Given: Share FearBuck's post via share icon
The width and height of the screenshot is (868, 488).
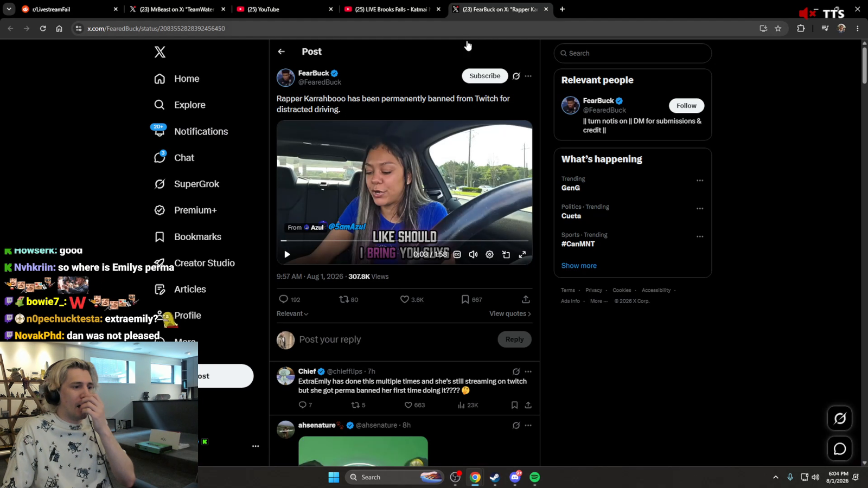Looking at the screenshot, I should (x=526, y=299).
